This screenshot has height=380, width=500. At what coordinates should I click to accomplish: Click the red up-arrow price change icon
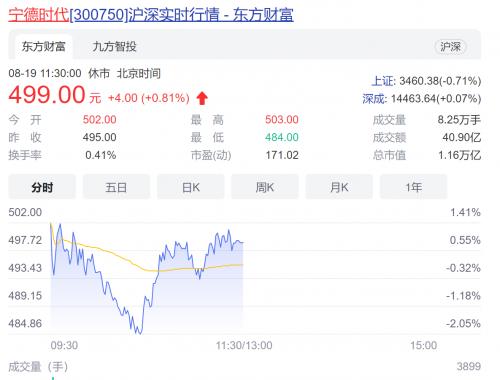(x=202, y=98)
